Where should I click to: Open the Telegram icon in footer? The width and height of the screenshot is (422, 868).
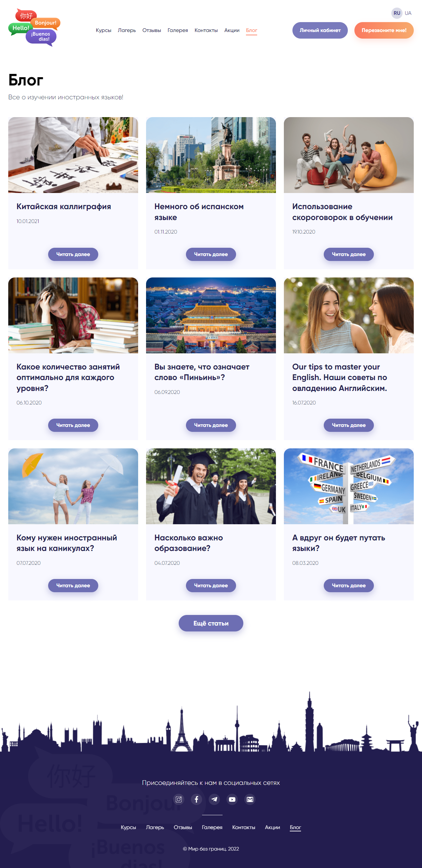(215, 799)
